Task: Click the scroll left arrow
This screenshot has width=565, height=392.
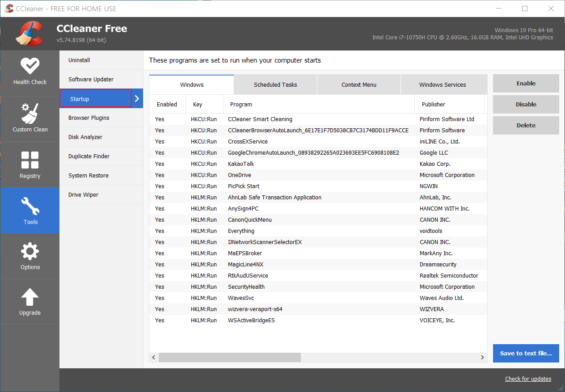Action: coord(154,357)
